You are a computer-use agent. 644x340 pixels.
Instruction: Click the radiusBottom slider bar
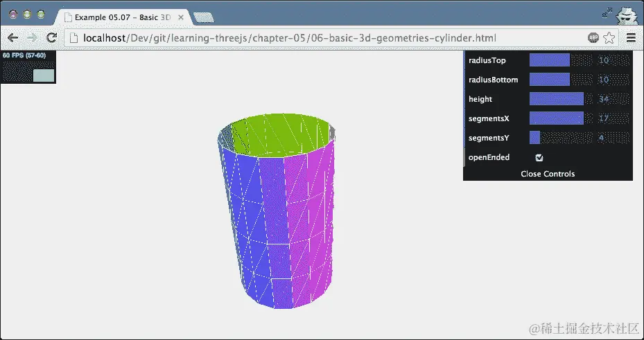pos(561,80)
